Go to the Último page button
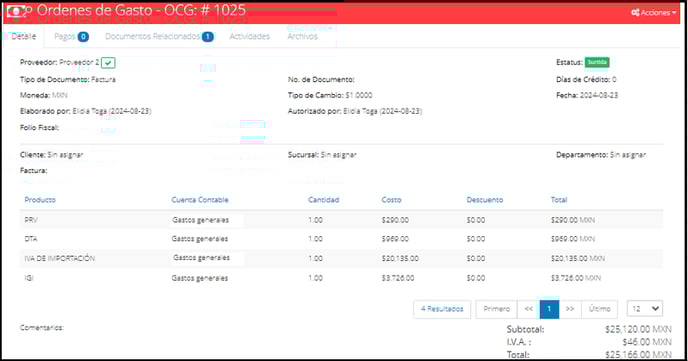This screenshot has width=688, height=361. pyautogui.click(x=599, y=309)
